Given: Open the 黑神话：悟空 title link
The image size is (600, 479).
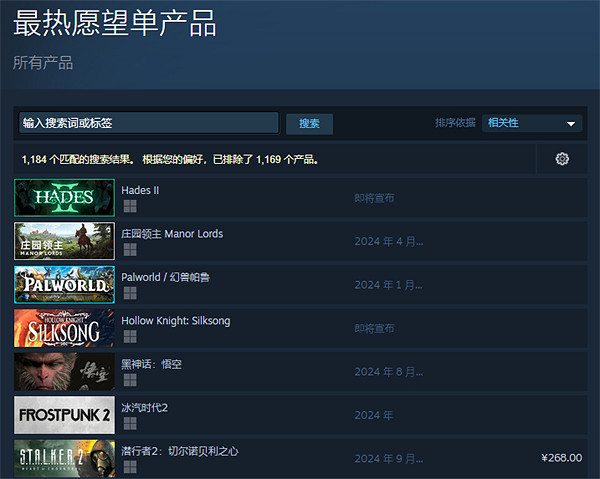Looking at the screenshot, I should pyautogui.click(x=151, y=364).
